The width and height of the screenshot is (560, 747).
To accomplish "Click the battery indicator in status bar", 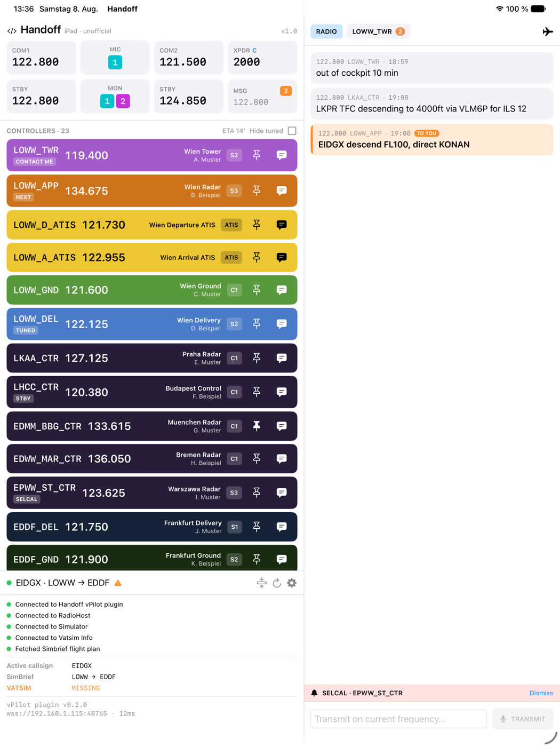I will (x=538, y=9).
